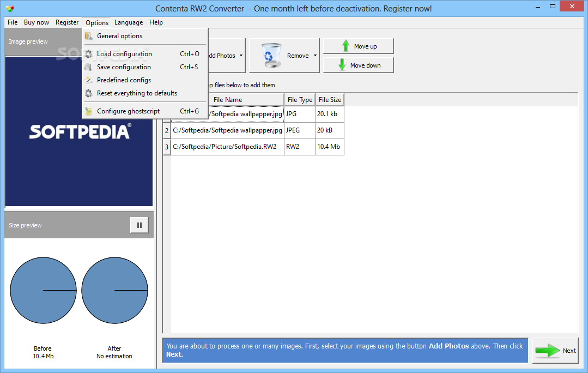Sort by File Type column header
Image resolution: width=588 pixels, height=373 pixels.
(x=300, y=100)
